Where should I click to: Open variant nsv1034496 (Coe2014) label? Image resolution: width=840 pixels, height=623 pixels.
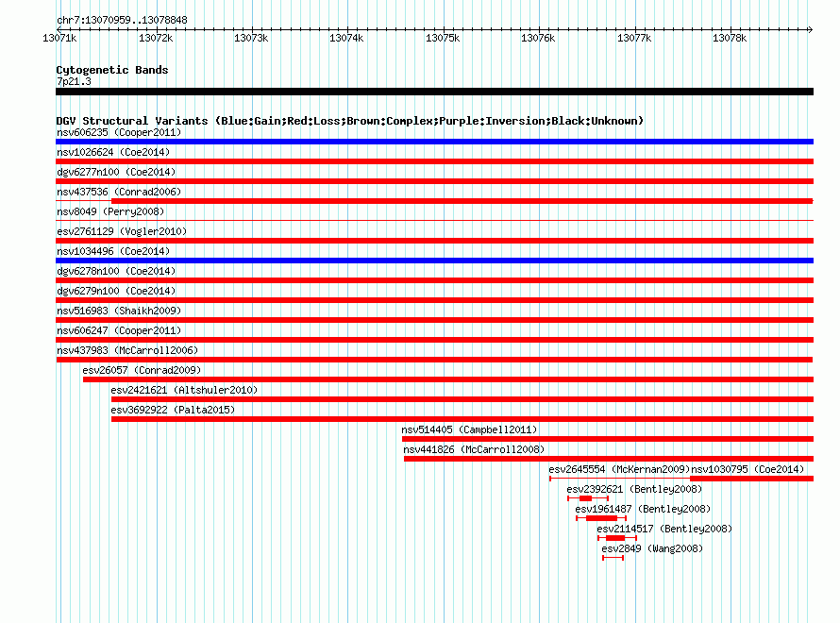coord(113,251)
